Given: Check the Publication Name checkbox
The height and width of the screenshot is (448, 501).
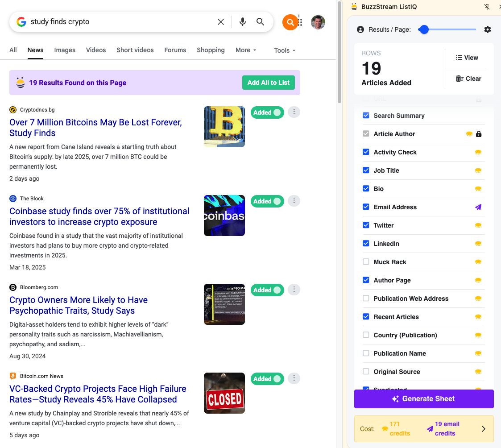Looking at the screenshot, I should [x=366, y=353].
